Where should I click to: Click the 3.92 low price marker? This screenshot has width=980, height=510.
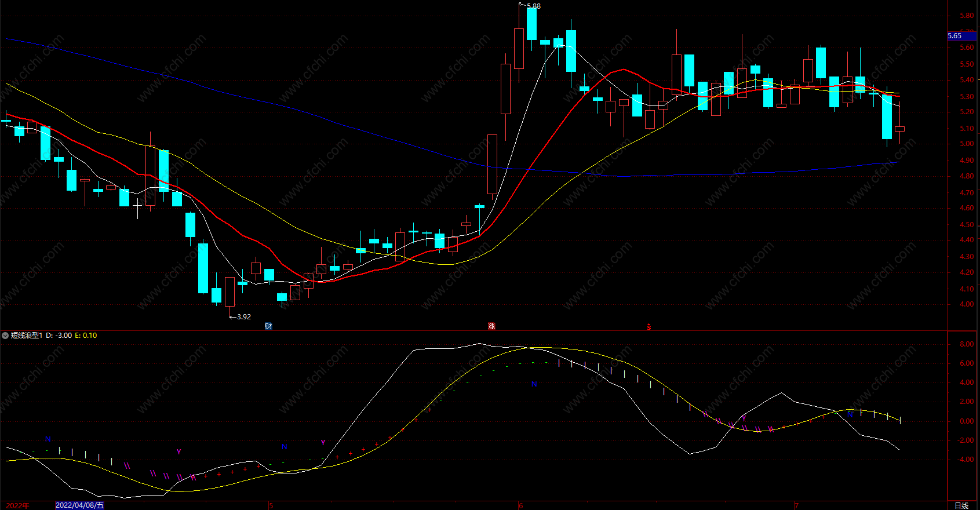(243, 317)
